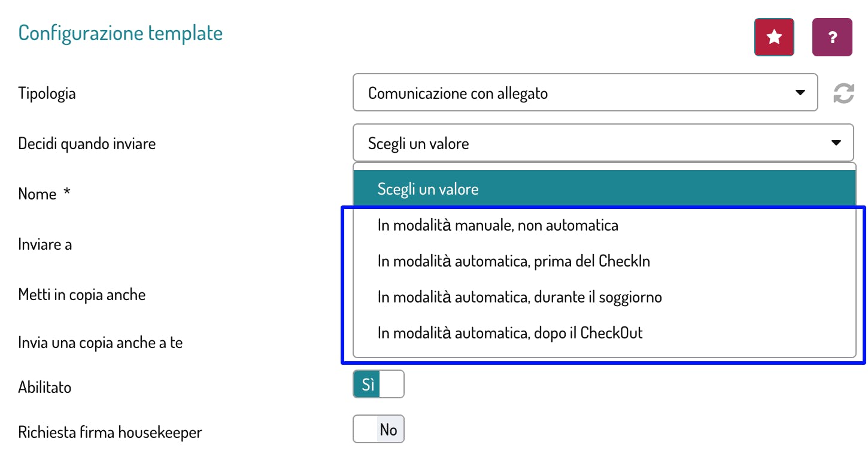The width and height of the screenshot is (868, 472).
Task: Open help with the question mark button
Action: click(x=832, y=37)
